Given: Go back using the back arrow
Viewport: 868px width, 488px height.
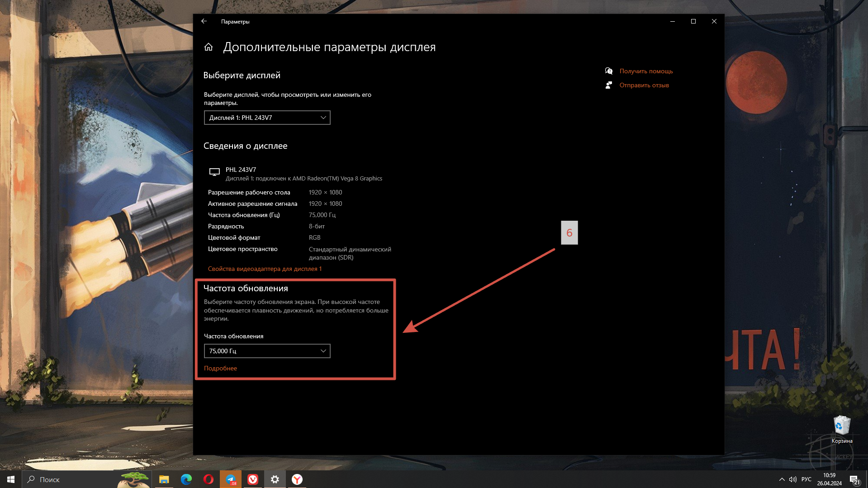Looking at the screenshot, I should coord(204,21).
